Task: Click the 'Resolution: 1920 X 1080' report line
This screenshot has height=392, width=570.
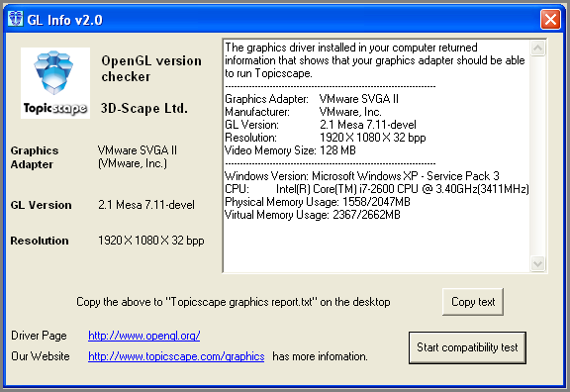Action: (326, 138)
